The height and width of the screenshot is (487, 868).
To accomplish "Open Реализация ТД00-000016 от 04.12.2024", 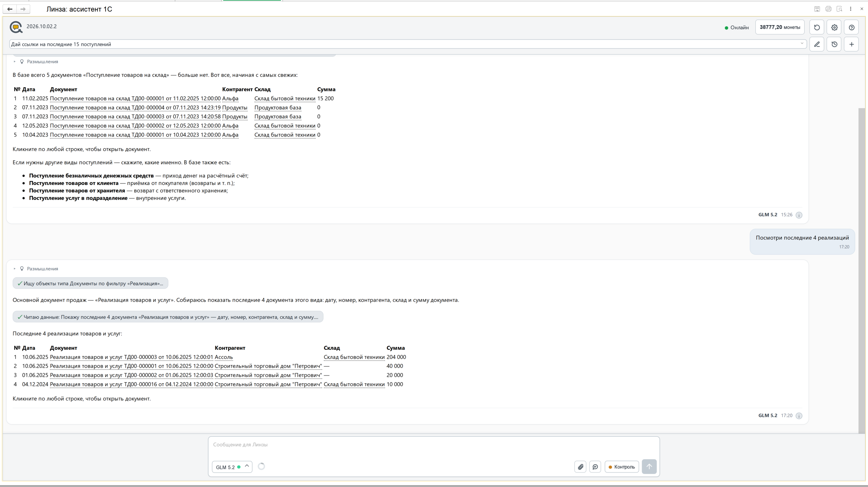I will pos(131,384).
